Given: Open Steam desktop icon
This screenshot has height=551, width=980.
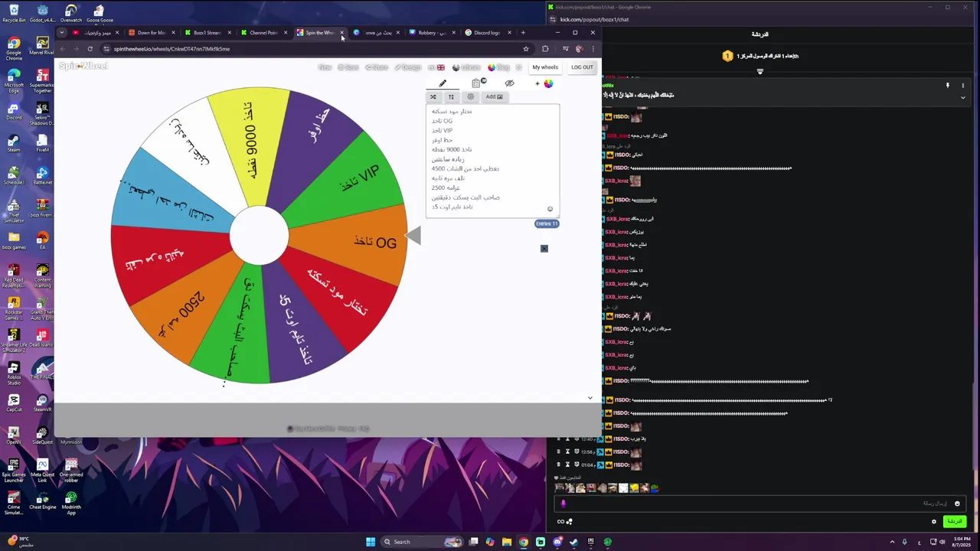Looking at the screenshot, I should tap(14, 144).
